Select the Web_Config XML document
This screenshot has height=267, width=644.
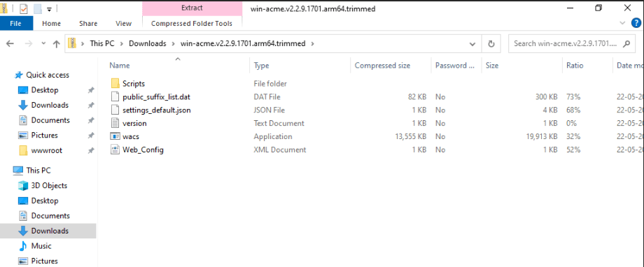pyautogui.click(x=136, y=150)
